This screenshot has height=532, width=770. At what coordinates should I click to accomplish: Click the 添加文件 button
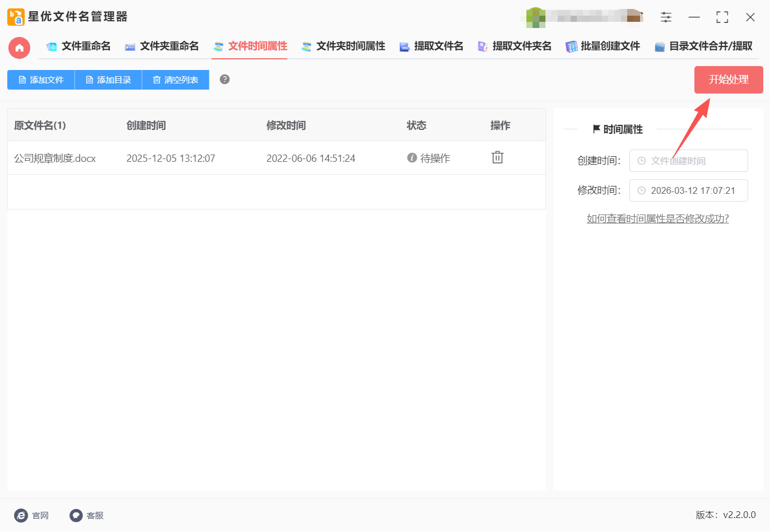(x=40, y=80)
